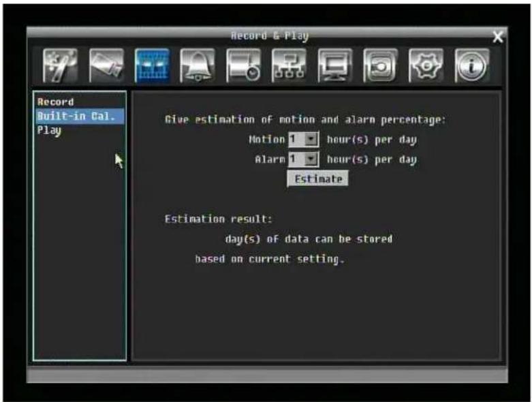Open the Network diagram icon
The image size is (532, 402).
coord(289,65)
